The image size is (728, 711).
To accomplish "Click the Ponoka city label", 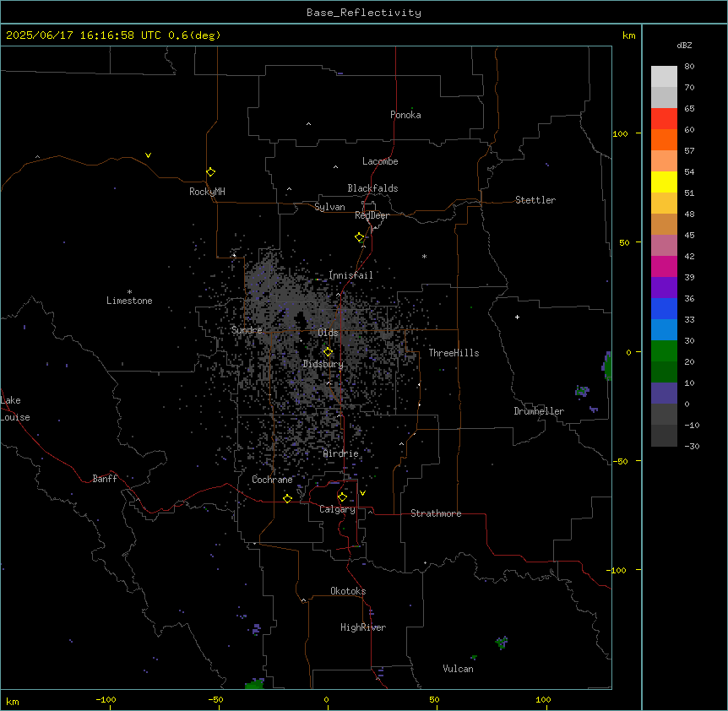I will point(405,115).
